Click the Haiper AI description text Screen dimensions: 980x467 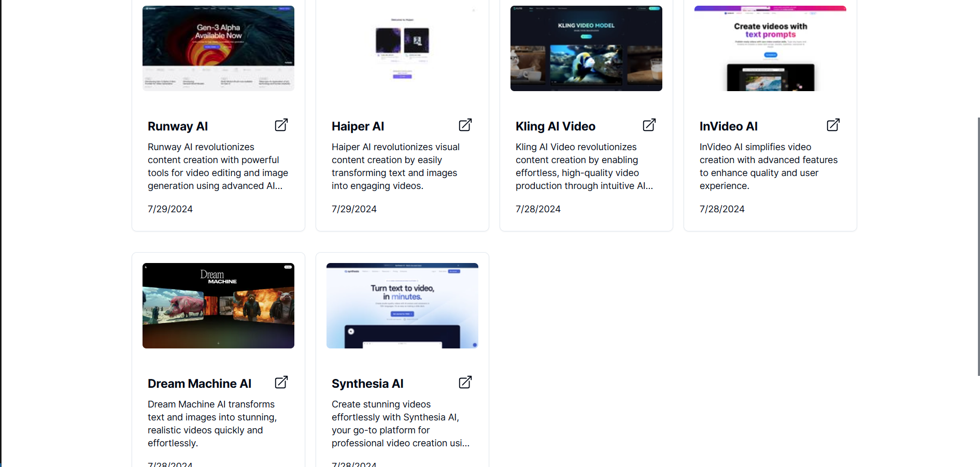[396, 166]
